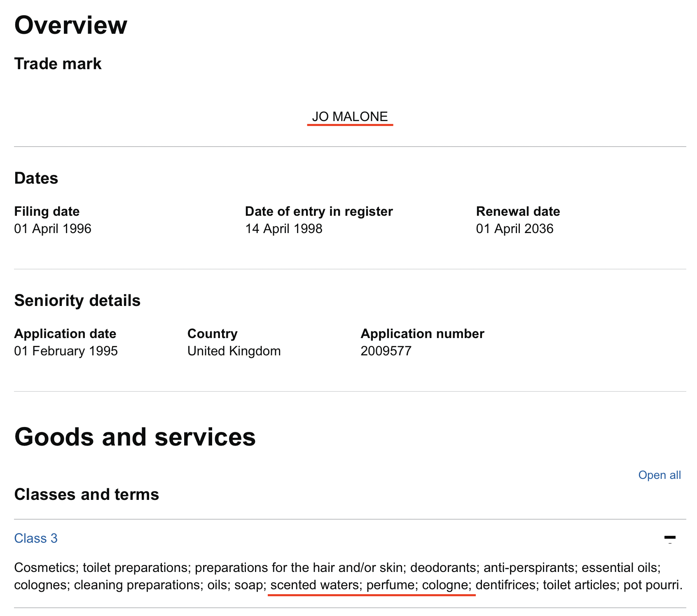Open the Class 3 link
The image size is (697, 616).
point(36,538)
